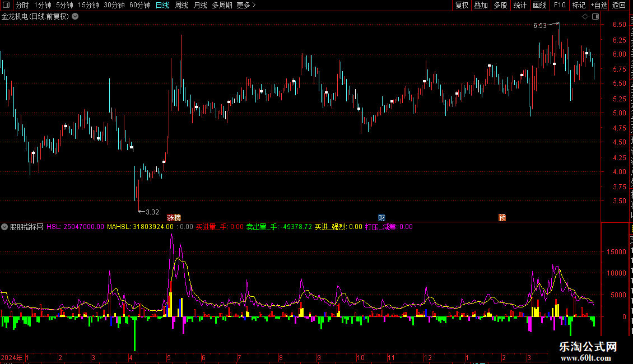Add stock via +自选 button

click(x=599, y=5)
